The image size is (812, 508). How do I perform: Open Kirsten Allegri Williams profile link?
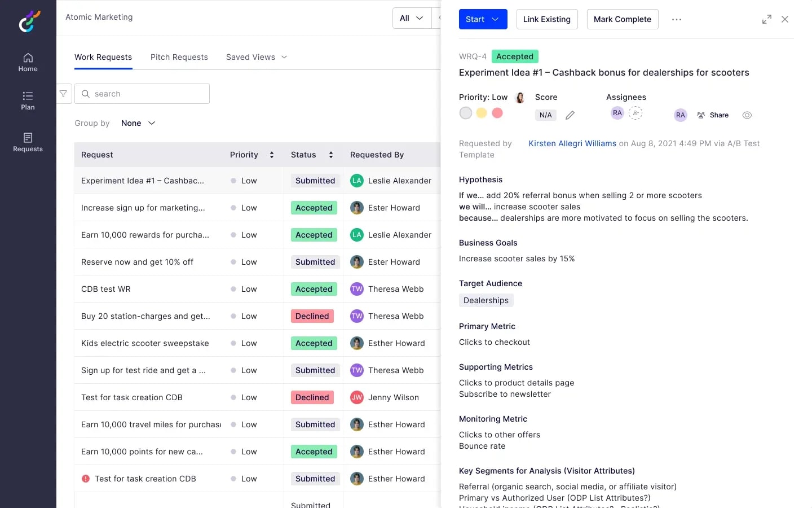(572, 143)
